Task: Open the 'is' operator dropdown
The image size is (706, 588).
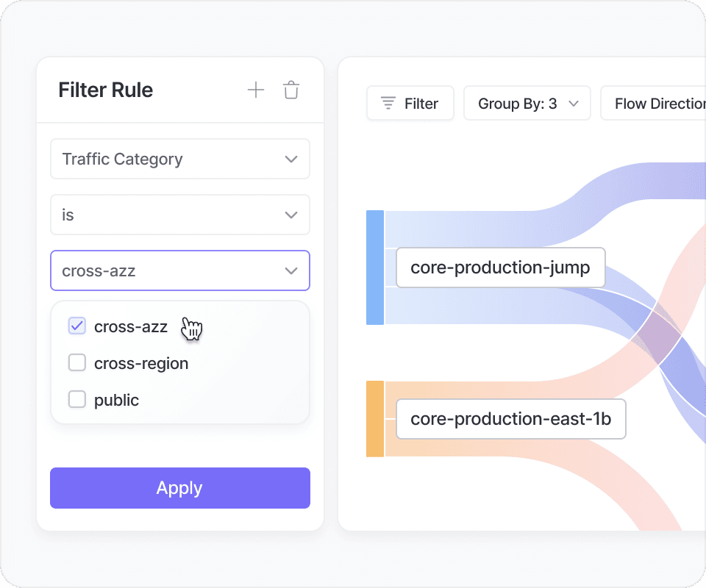Action: point(180,215)
